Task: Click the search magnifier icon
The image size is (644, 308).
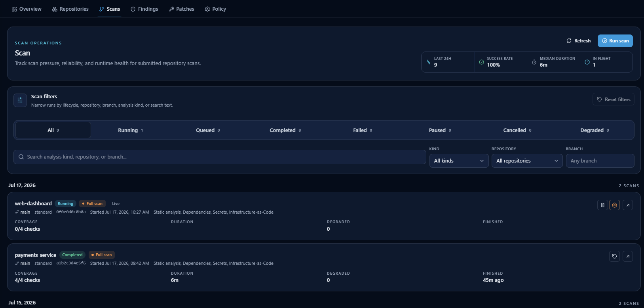Action: (x=21, y=157)
